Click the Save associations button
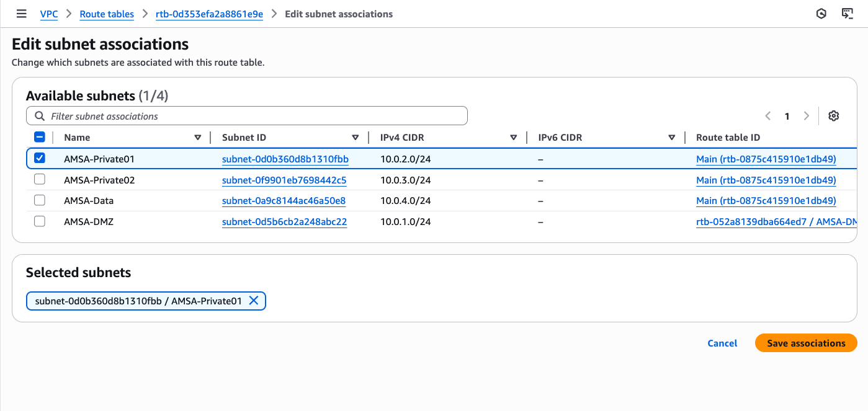The width and height of the screenshot is (868, 411). click(806, 343)
